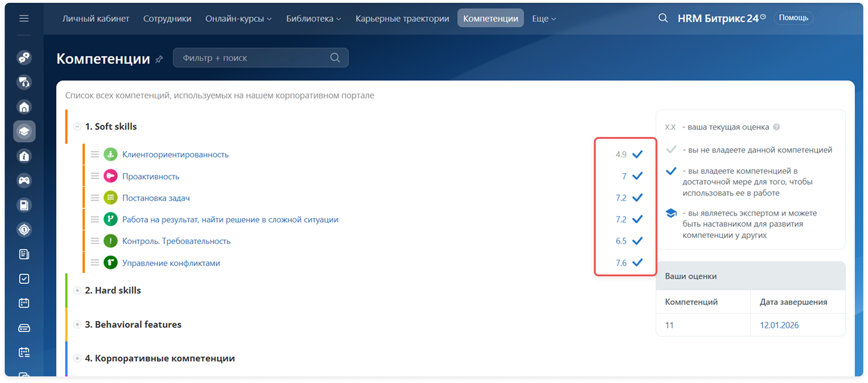Viewport: 868px width, 383px height.
Task: Select the graduation cap sidebar icon
Action: (24, 131)
